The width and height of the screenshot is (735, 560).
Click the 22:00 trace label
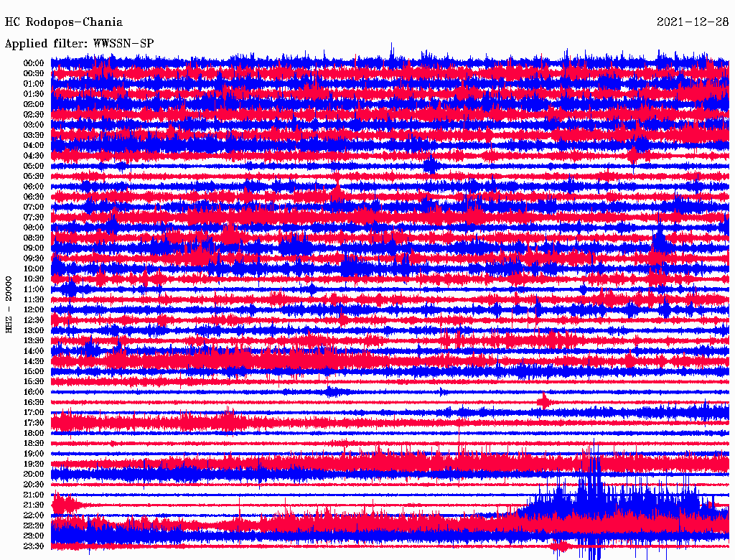pyautogui.click(x=34, y=515)
